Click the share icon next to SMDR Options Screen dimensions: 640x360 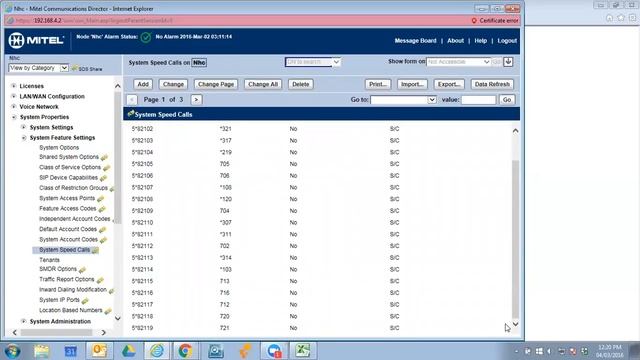click(x=82, y=269)
